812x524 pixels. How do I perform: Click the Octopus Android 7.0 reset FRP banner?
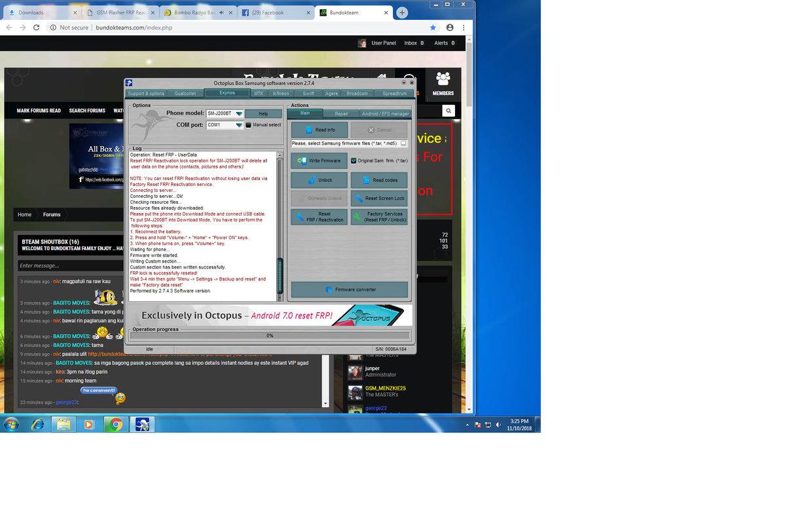click(270, 315)
